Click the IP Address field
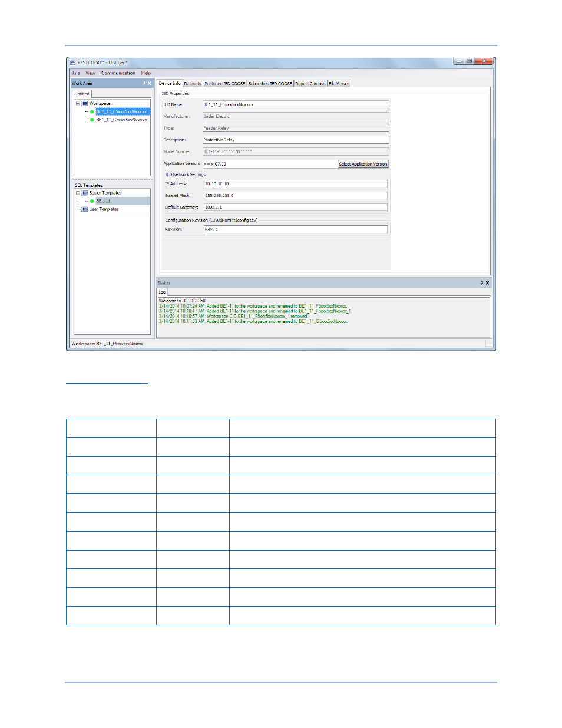 point(296,183)
